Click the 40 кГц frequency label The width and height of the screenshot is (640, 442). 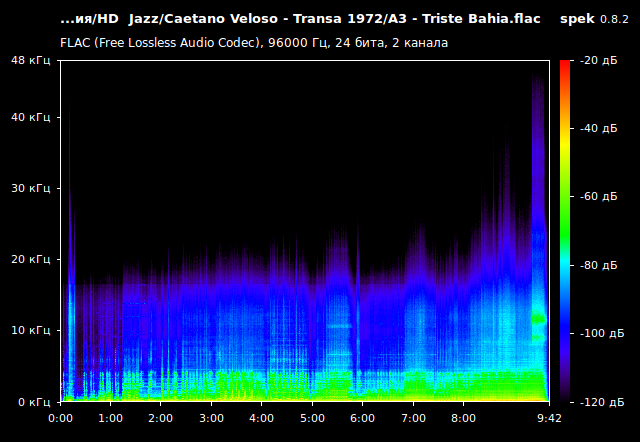tap(29, 117)
